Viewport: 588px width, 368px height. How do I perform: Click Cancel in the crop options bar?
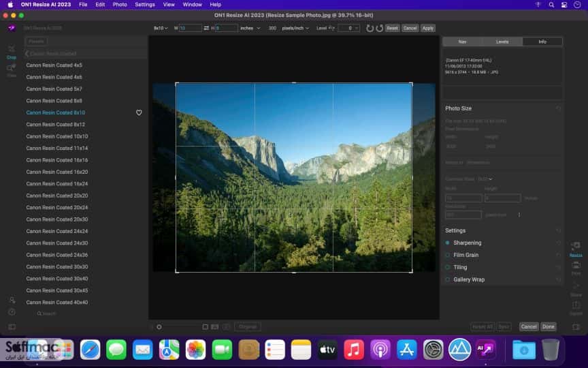(410, 28)
